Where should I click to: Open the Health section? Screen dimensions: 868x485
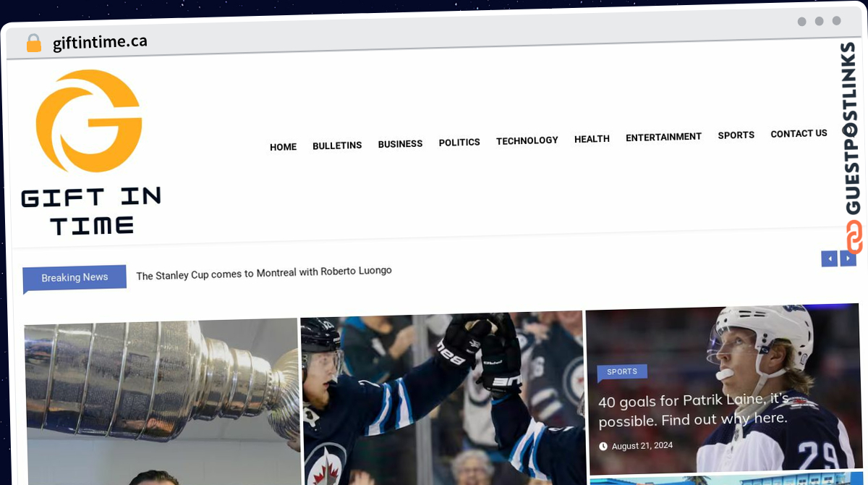point(592,139)
